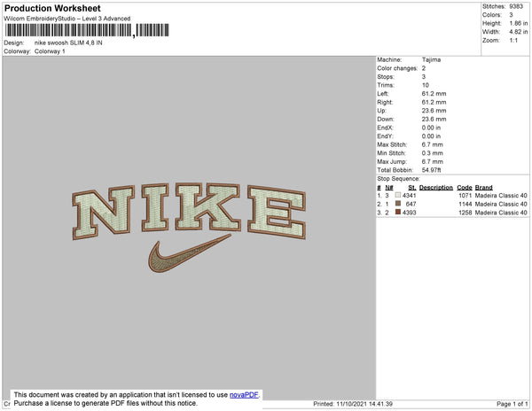Image resolution: width=532 pixels, height=411 pixels.
Task: Click the Machine value Tajima
Action: 431,59
